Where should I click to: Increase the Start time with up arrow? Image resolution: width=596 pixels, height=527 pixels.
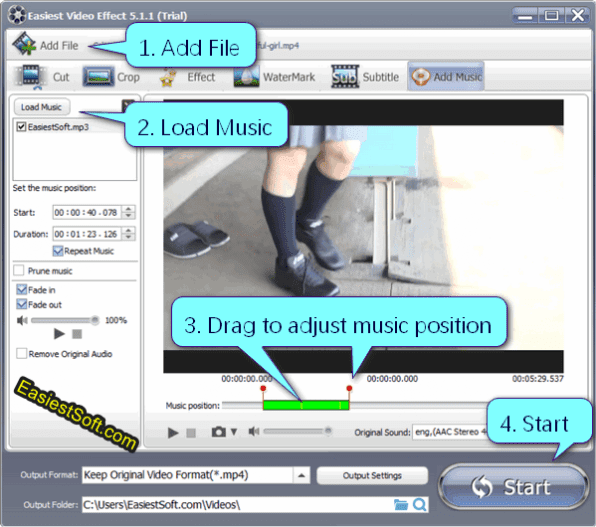128,209
